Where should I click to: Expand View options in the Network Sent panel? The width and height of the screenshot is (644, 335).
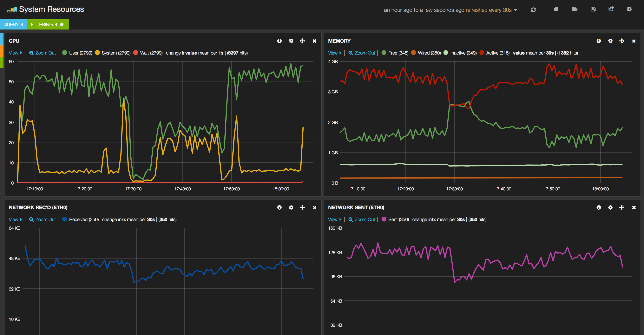click(334, 219)
